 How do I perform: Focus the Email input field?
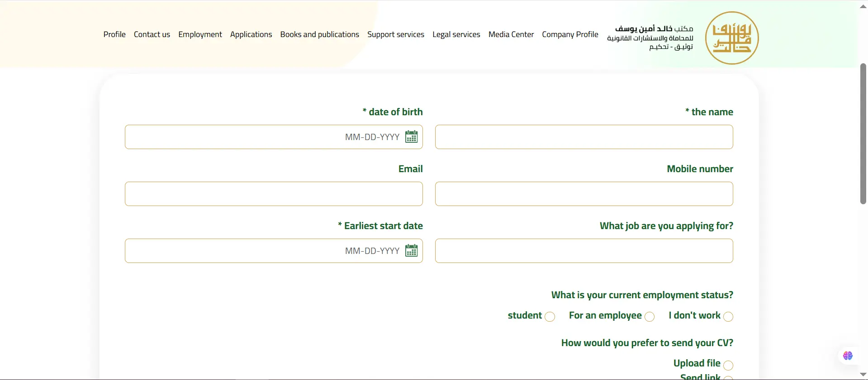pos(274,194)
